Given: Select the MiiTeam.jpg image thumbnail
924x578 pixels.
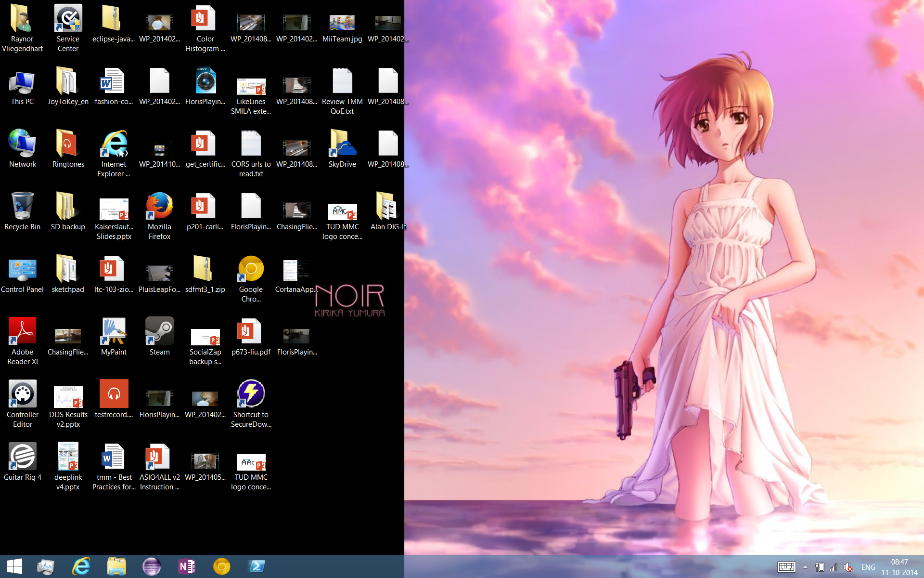Looking at the screenshot, I should (x=342, y=23).
